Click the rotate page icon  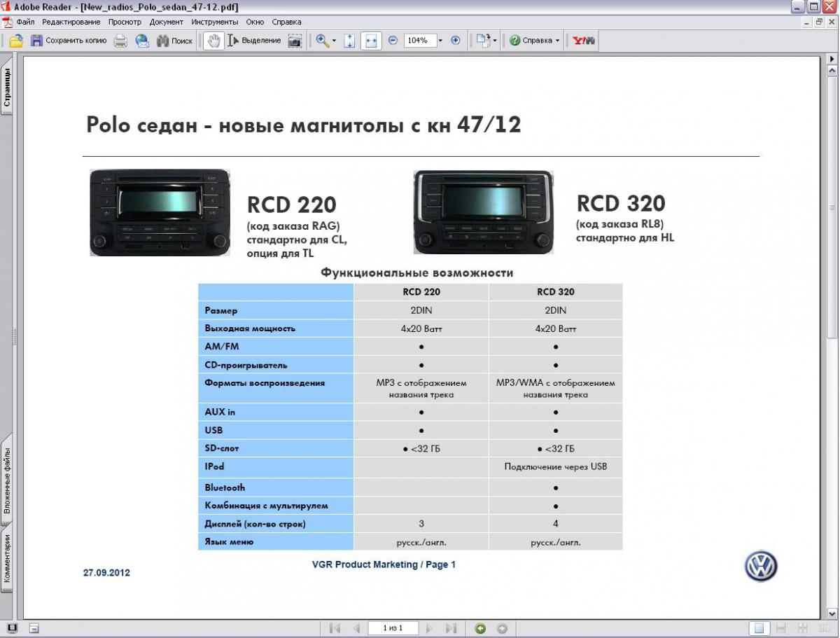(x=483, y=41)
